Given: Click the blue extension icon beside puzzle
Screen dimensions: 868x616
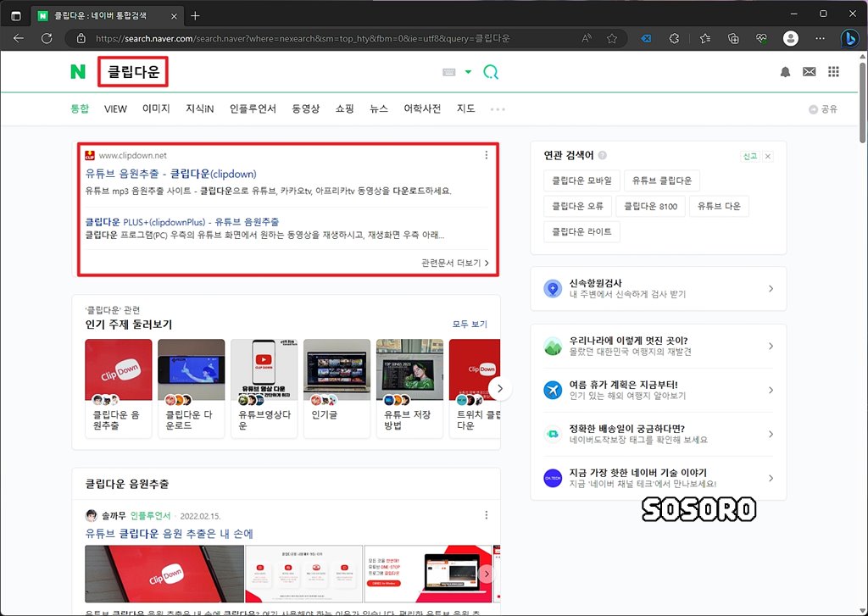Looking at the screenshot, I should pos(646,38).
